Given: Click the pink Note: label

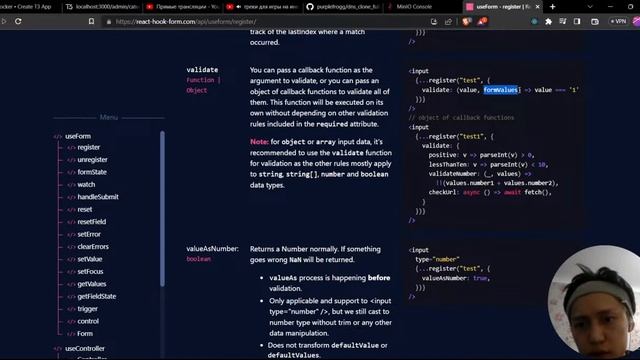Looking at the screenshot, I should tap(259, 142).
